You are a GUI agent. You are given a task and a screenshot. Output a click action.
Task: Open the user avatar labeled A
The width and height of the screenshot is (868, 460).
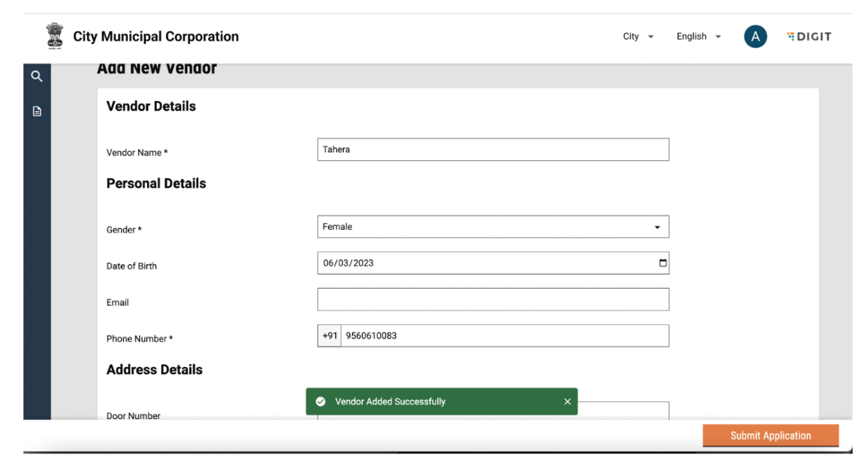(755, 37)
